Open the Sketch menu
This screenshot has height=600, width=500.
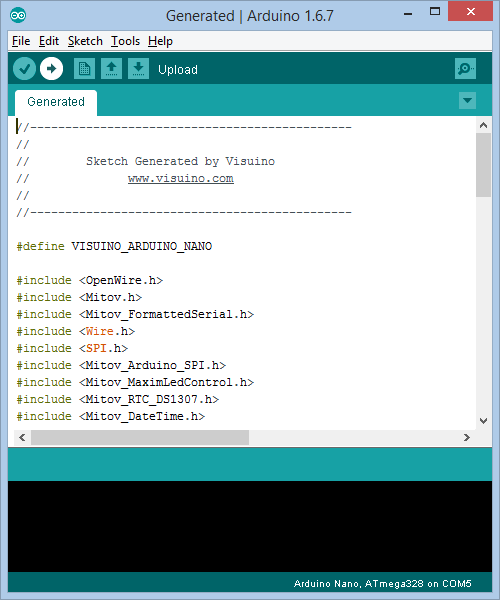pos(85,41)
